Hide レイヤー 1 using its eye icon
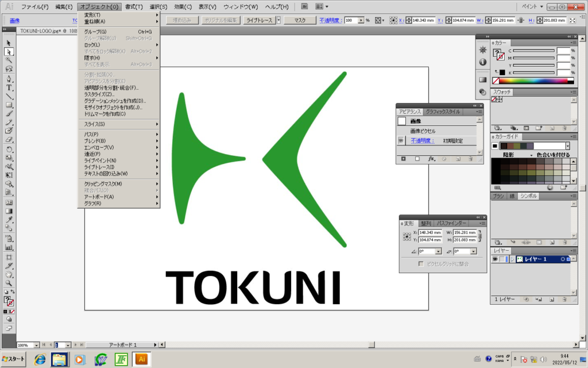Viewport: 588px width, 368px height. 495,259
